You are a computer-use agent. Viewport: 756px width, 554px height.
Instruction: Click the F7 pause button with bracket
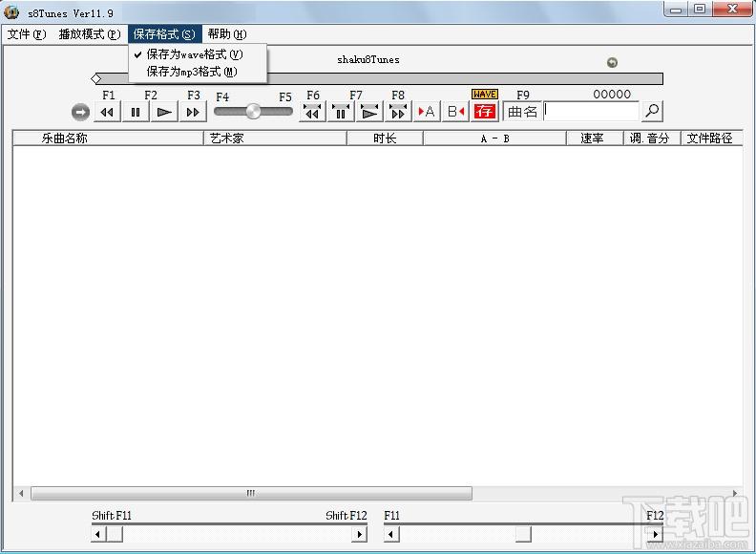(x=341, y=112)
